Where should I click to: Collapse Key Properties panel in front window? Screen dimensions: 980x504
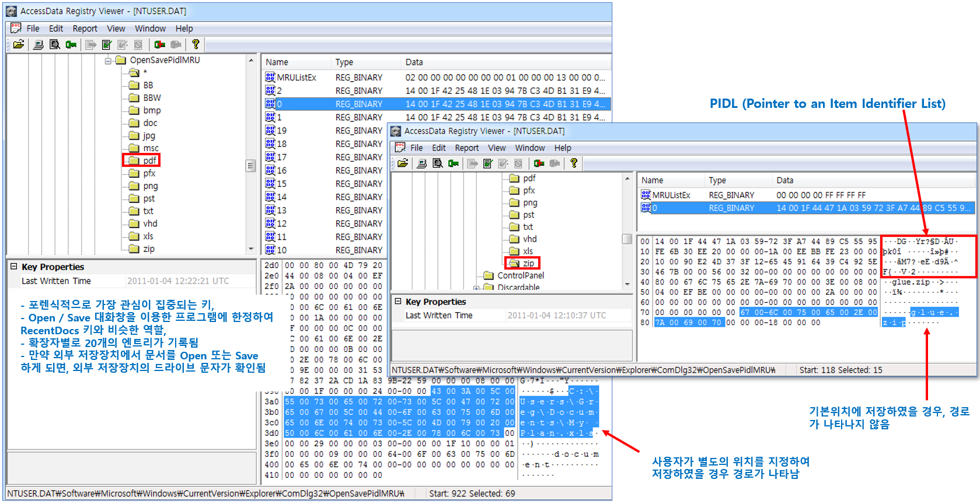(398, 301)
